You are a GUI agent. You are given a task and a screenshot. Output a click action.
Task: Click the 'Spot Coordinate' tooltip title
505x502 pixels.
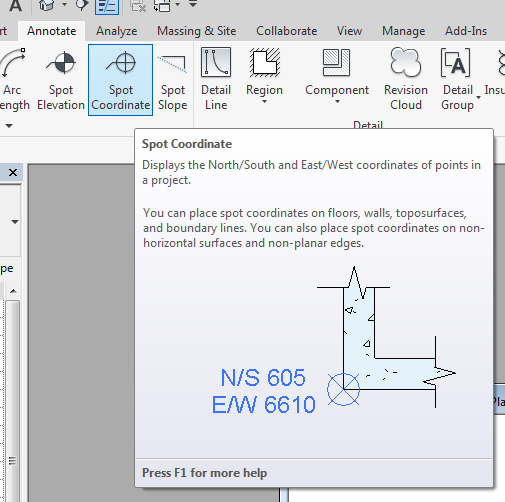pyautogui.click(x=187, y=144)
